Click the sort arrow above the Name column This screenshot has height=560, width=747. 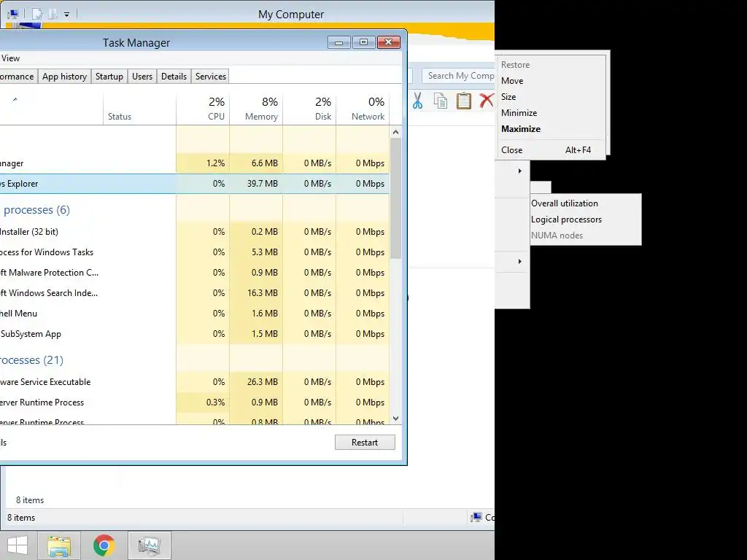(15, 99)
